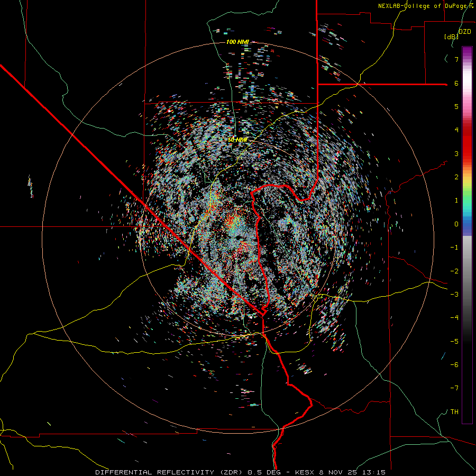Click the 3 value on the ZDR scale
Viewport: 476px width, 476px height.
pyautogui.click(x=456, y=153)
